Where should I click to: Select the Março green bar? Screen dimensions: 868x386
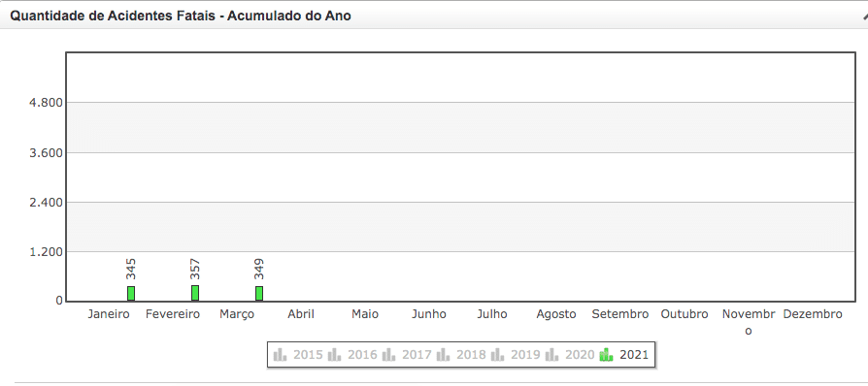point(259,294)
